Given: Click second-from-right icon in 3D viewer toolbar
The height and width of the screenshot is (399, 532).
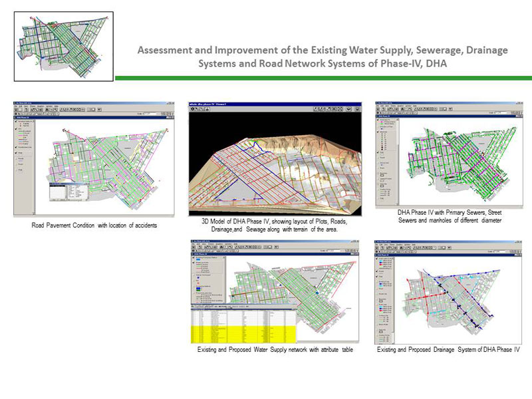Looking at the screenshot, I should 348,109.
